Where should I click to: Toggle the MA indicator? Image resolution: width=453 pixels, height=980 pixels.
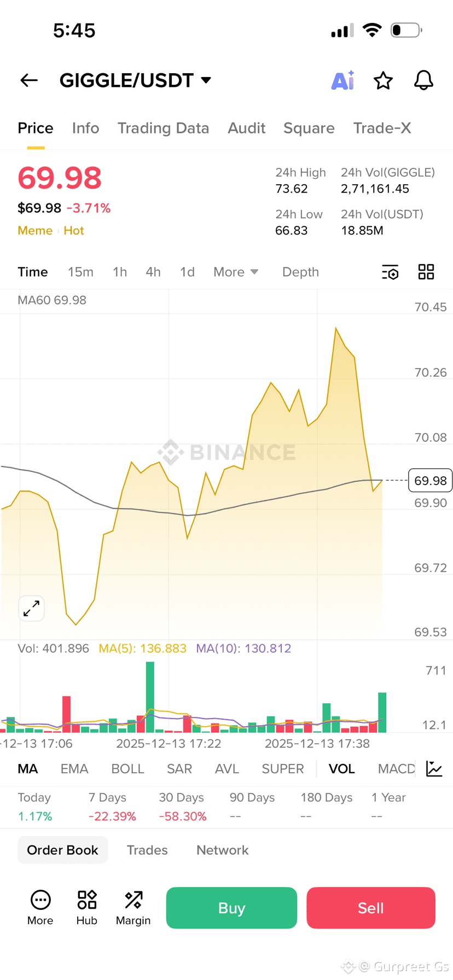tap(28, 768)
